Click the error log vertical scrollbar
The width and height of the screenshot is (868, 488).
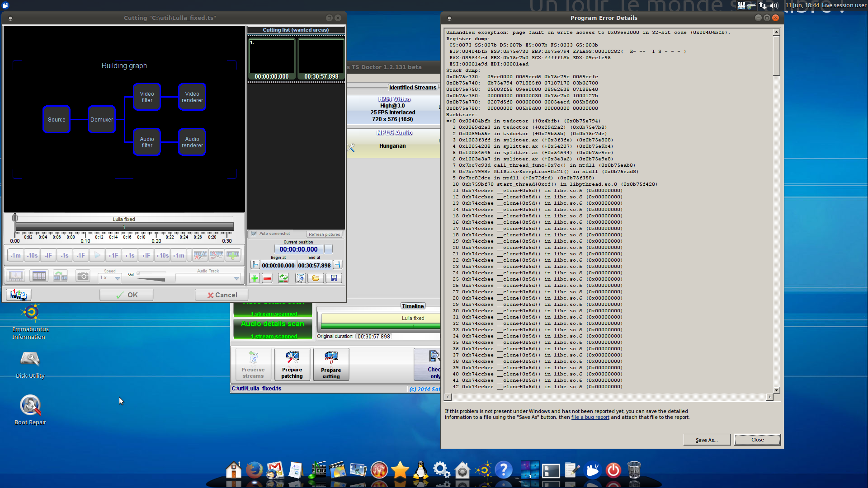pyautogui.click(x=776, y=211)
